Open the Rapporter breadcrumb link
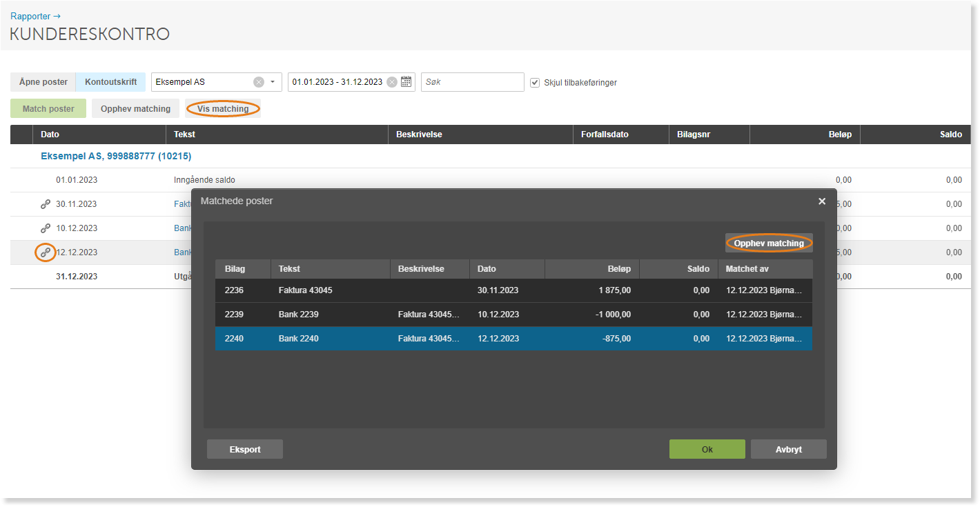The width and height of the screenshot is (980, 507). 36,16
